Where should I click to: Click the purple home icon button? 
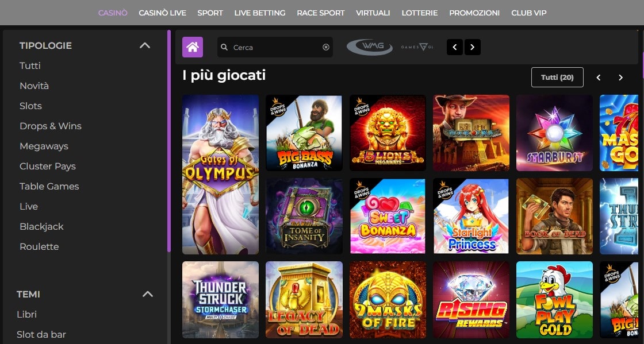pyautogui.click(x=193, y=47)
